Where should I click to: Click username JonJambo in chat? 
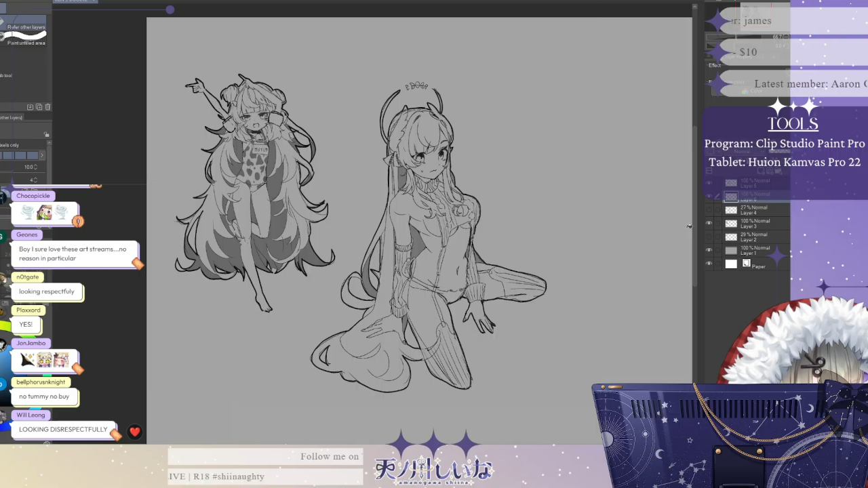pos(31,343)
